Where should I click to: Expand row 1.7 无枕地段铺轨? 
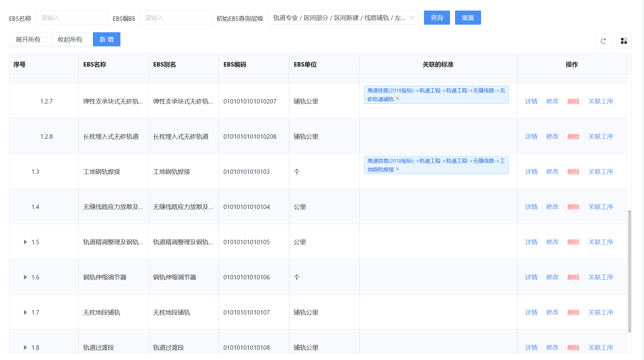(25, 313)
